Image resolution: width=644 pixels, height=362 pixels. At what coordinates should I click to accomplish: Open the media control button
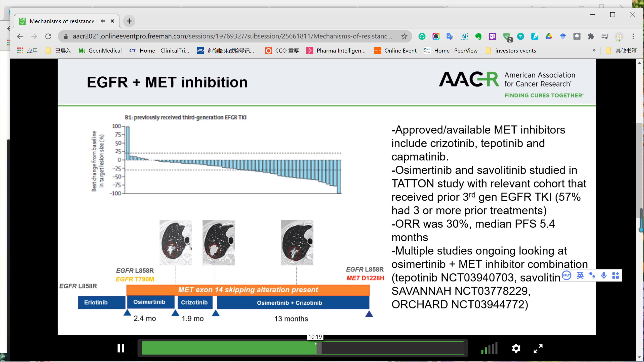[605, 36]
